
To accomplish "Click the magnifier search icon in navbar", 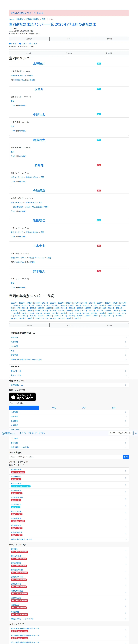I will (x=136, y=433).
